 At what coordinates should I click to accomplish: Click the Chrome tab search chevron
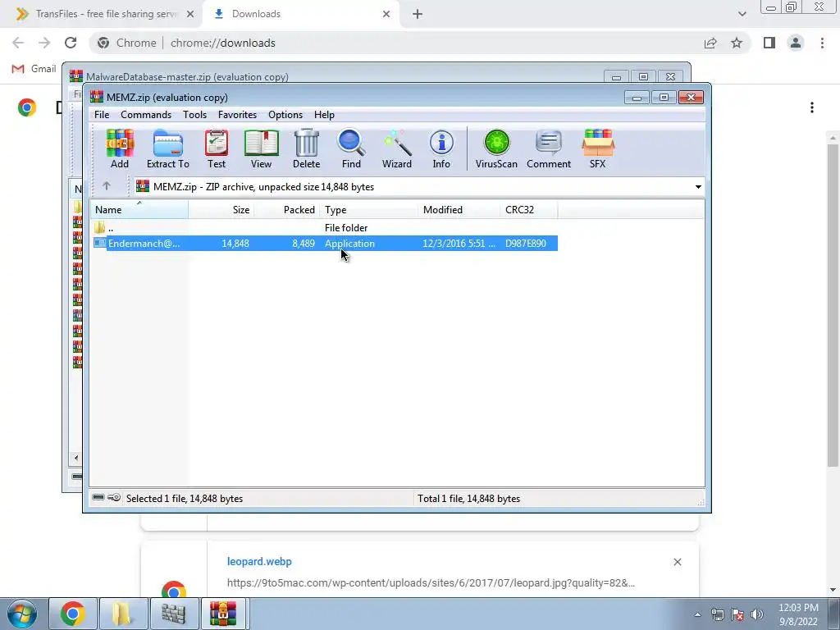[x=742, y=14]
